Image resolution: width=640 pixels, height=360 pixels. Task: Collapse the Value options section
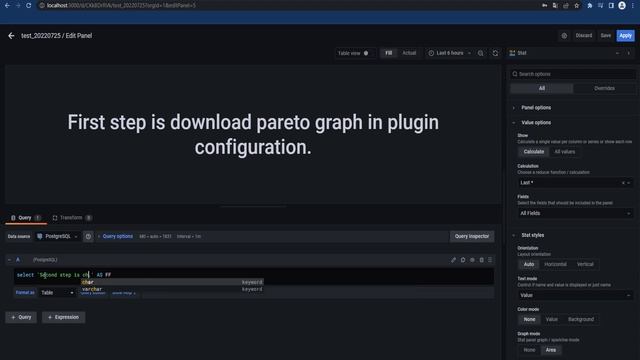point(536,123)
